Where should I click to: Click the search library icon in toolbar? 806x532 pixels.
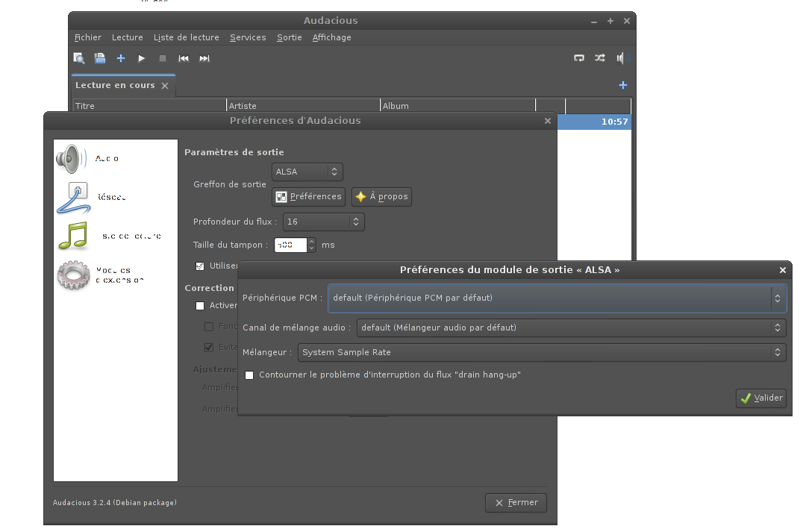click(x=79, y=58)
